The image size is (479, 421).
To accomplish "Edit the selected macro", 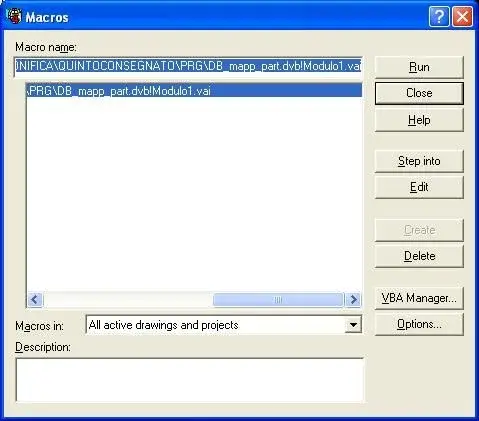I will 419,187.
